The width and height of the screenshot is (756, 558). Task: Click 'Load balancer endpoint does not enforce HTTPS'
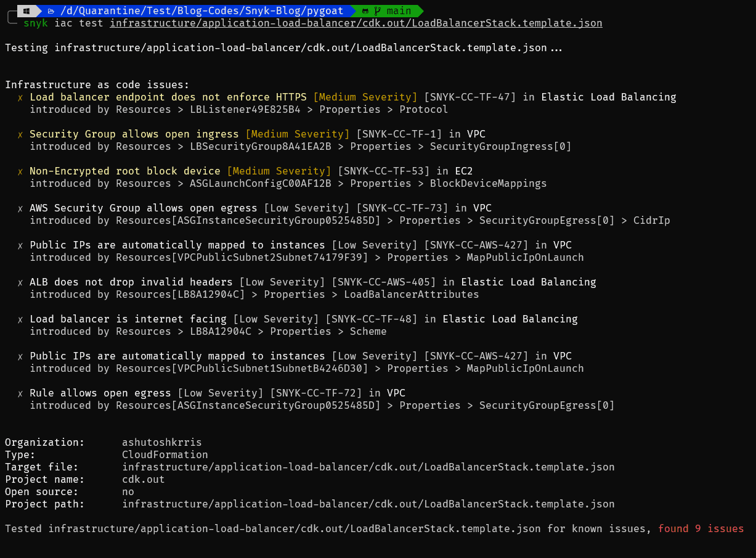click(168, 97)
